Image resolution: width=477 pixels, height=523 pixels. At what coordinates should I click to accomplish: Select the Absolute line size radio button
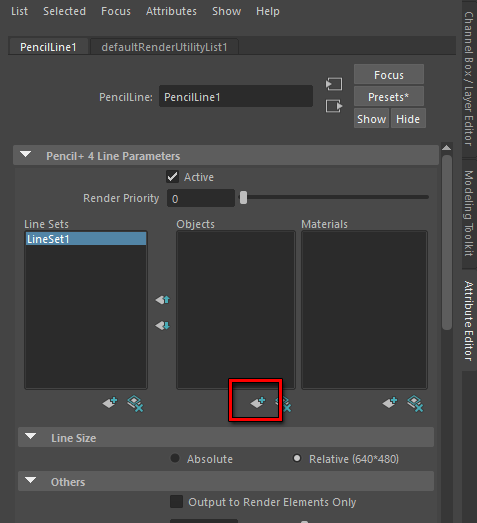pyautogui.click(x=175, y=458)
